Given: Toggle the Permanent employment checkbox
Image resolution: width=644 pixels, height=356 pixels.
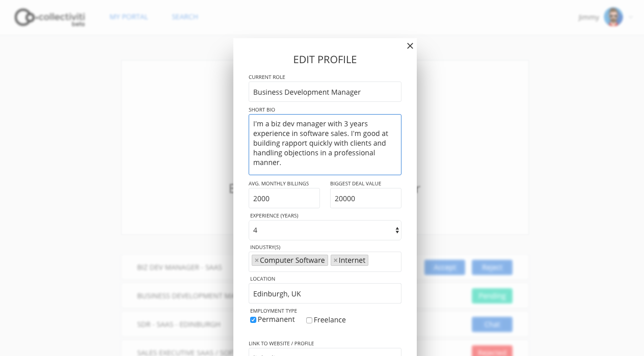Looking at the screenshot, I should click(253, 320).
